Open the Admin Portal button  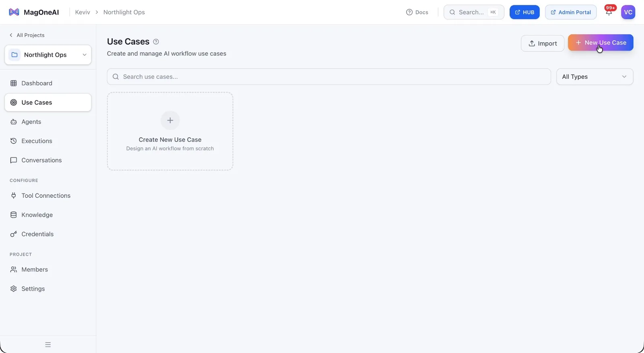point(571,12)
